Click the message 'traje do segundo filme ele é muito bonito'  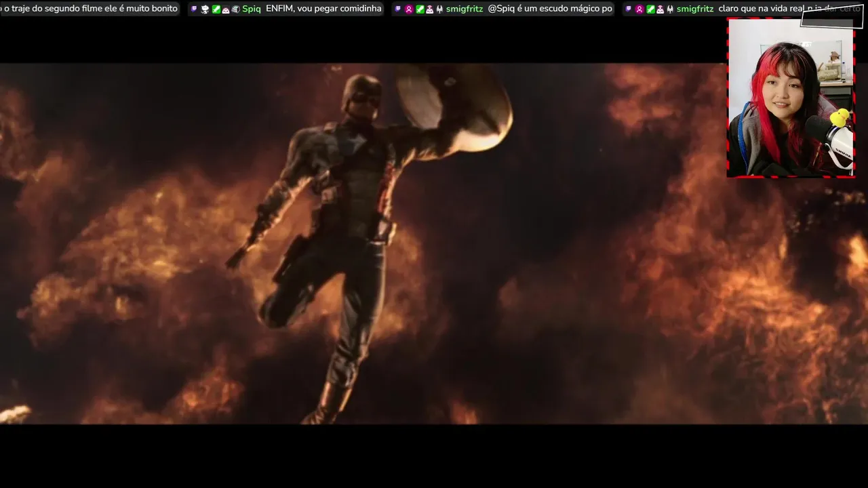point(94,9)
